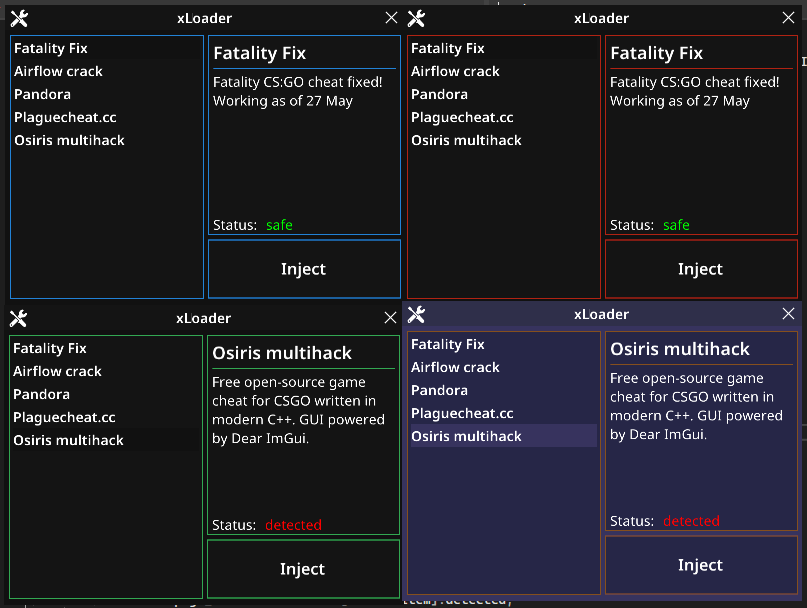Select Airflow crack in blue-bordered list

pos(106,72)
